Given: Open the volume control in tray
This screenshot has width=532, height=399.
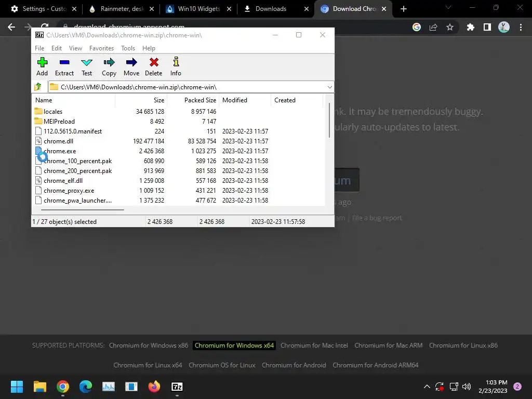Looking at the screenshot, I should [x=467, y=387].
